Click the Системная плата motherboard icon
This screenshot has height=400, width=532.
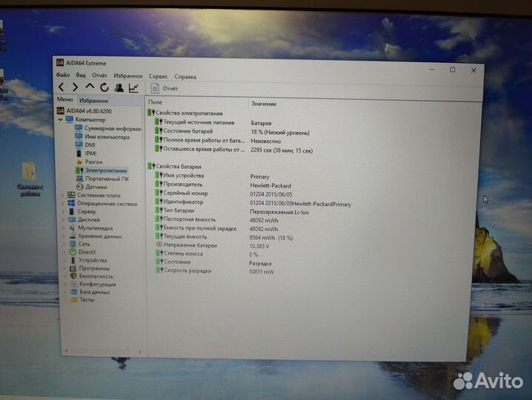point(71,195)
